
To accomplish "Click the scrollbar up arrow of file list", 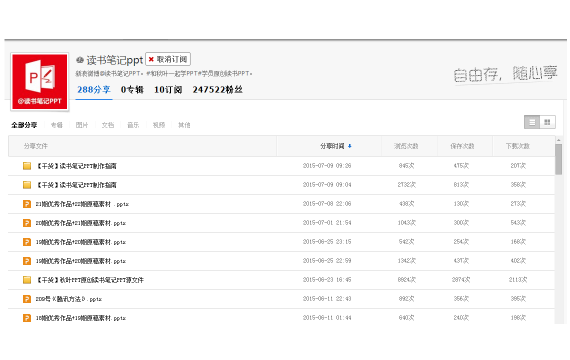I will [x=559, y=140].
